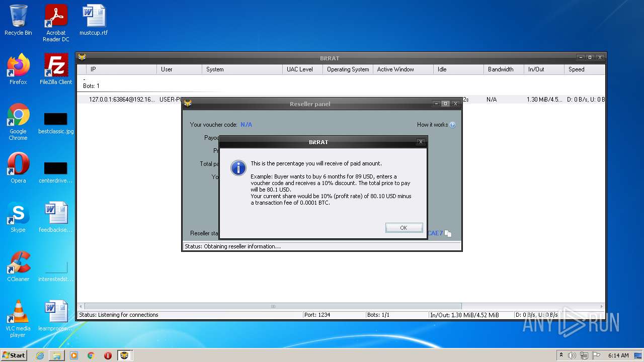Screen dimensions: 644x362
Task: Open the Recycle Bin desktop icon
Action: [18, 20]
